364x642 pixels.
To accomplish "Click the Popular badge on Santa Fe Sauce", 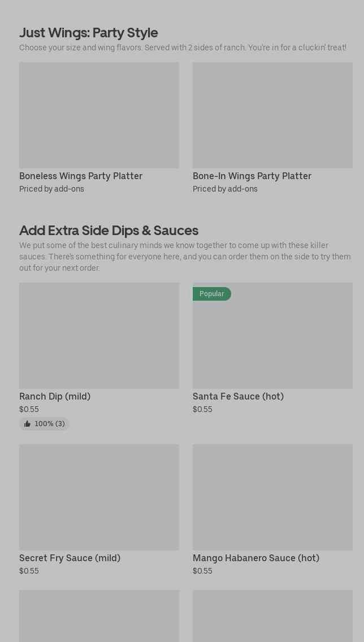I will [x=211, y=294].
